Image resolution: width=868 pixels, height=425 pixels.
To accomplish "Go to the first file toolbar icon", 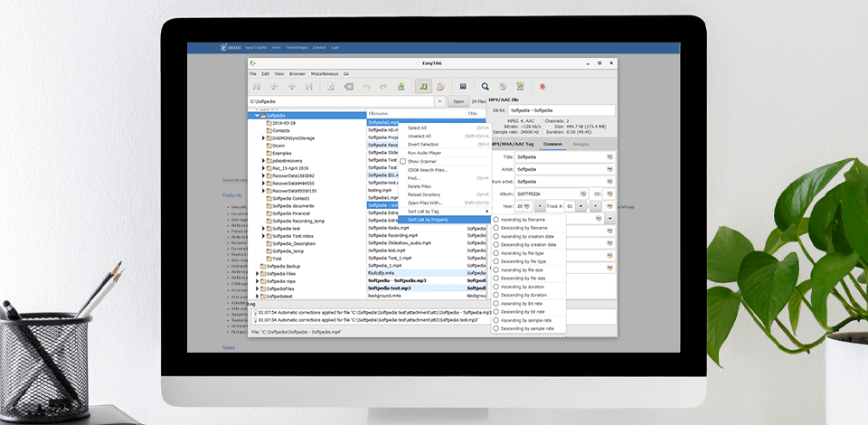I will point(256,86).
